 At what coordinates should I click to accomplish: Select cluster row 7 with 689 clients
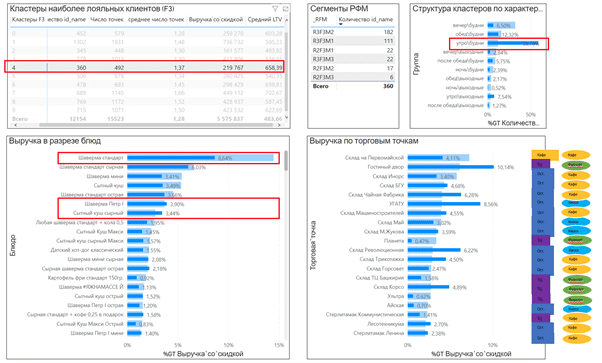tap(147, 93)
